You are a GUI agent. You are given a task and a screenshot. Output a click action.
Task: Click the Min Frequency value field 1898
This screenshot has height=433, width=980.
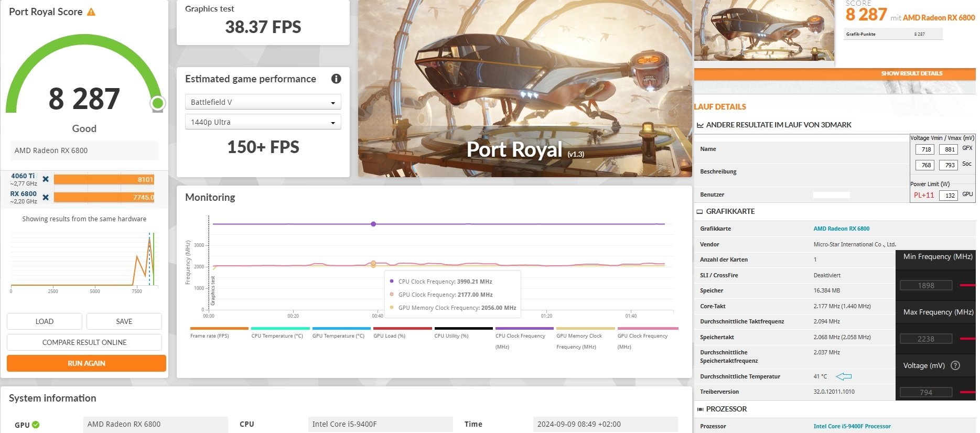click(926, 286)
